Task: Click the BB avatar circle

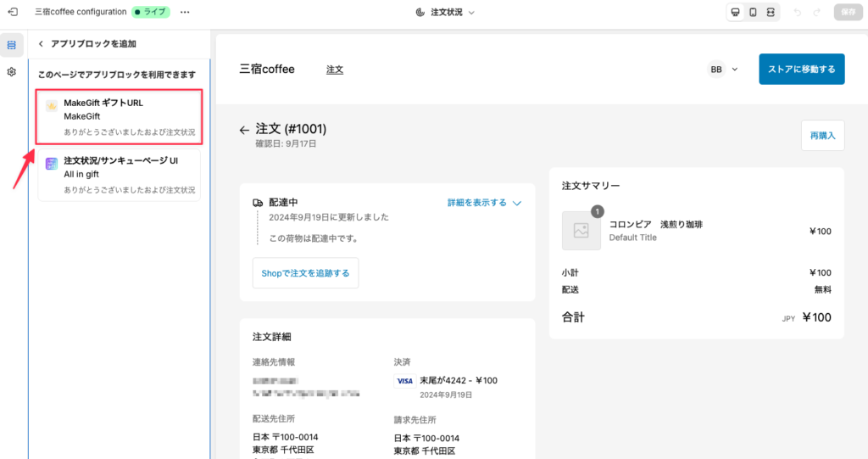Action: pos(716,70)
